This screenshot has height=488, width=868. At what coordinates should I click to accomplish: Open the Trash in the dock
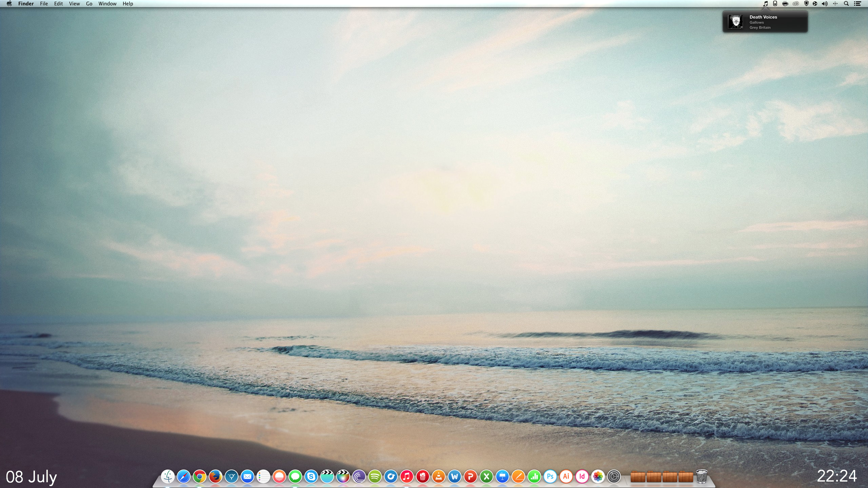(702, 476)
